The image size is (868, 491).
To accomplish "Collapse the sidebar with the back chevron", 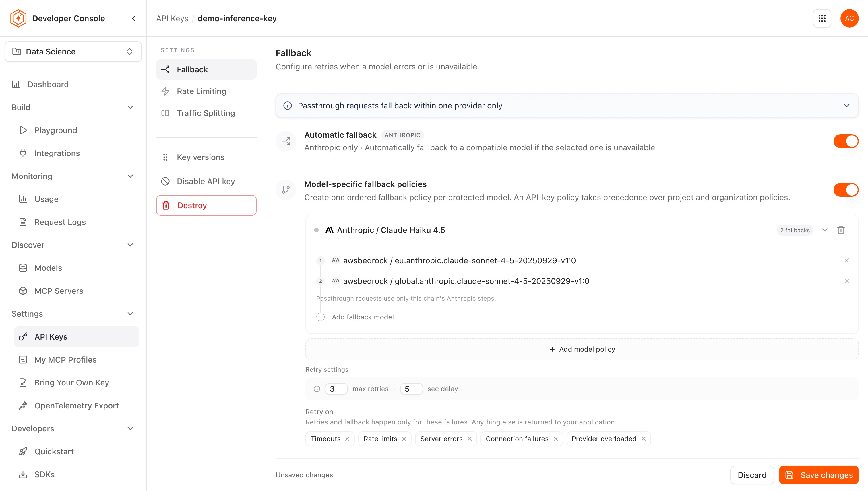I will 134,18.
